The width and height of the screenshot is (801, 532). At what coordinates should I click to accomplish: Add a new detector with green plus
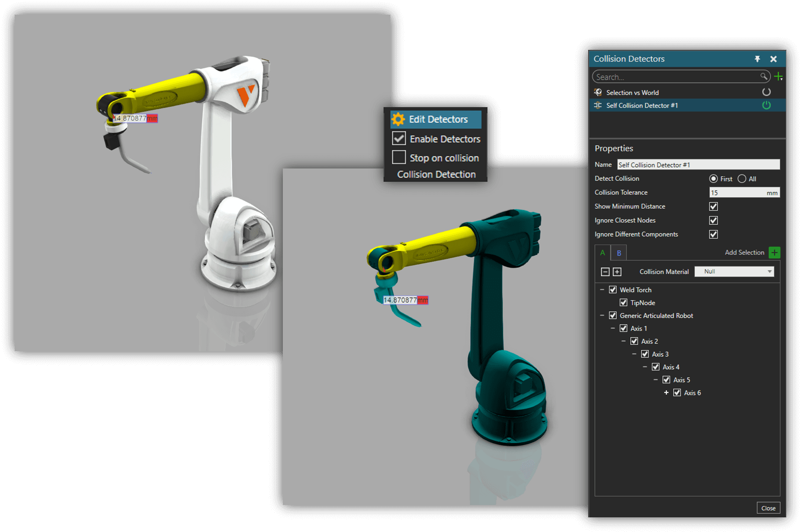coord(779,76)
